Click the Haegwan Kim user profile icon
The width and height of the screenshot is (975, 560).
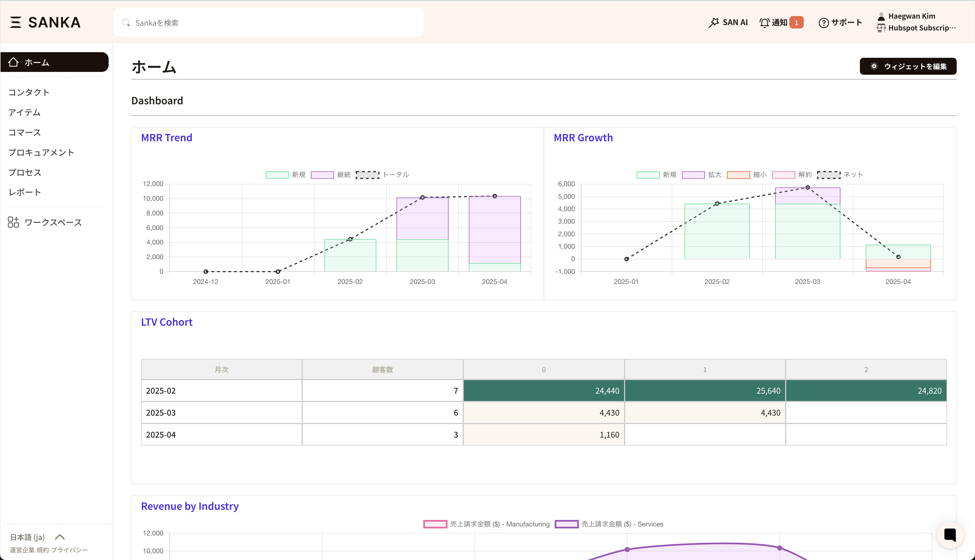881,16
